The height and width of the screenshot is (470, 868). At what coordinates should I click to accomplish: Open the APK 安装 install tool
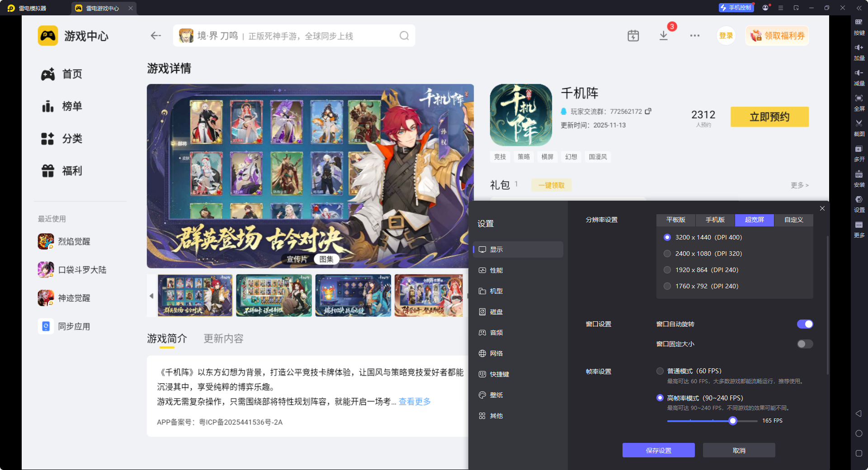(x=859, y=179)
